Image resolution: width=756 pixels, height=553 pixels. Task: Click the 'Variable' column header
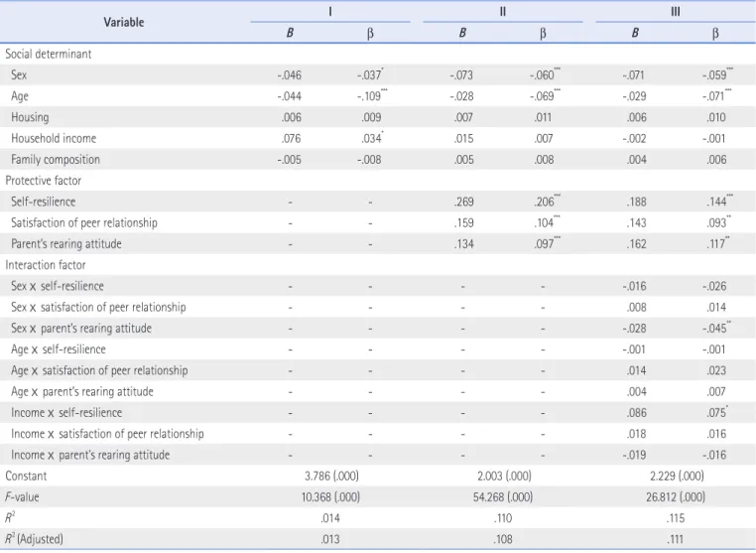pyautogui.click(x=123, y=22)
